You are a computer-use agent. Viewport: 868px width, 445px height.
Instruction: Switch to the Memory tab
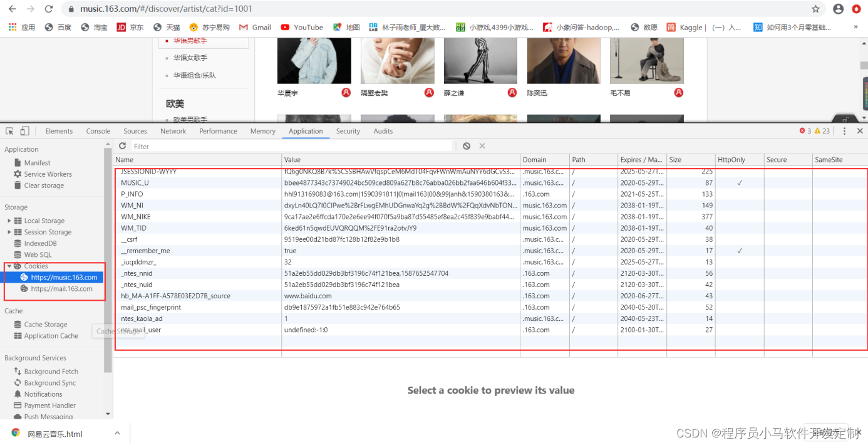pyautogui.click(x=263, y=131)
